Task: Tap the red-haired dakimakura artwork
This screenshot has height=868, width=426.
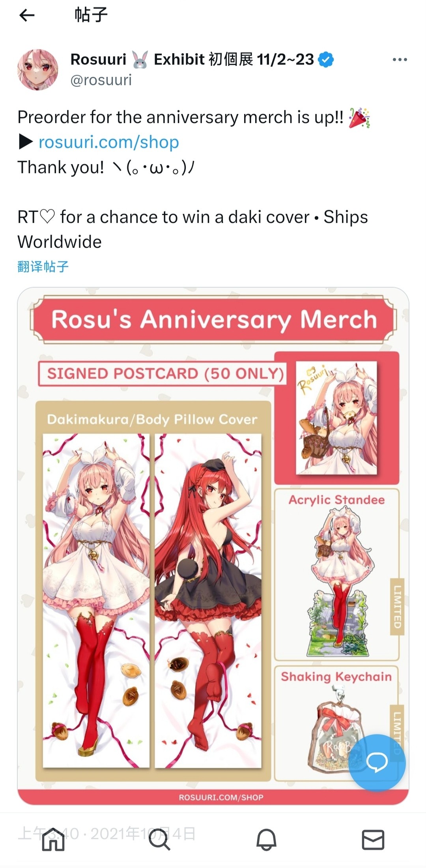Action: point(208,600)
